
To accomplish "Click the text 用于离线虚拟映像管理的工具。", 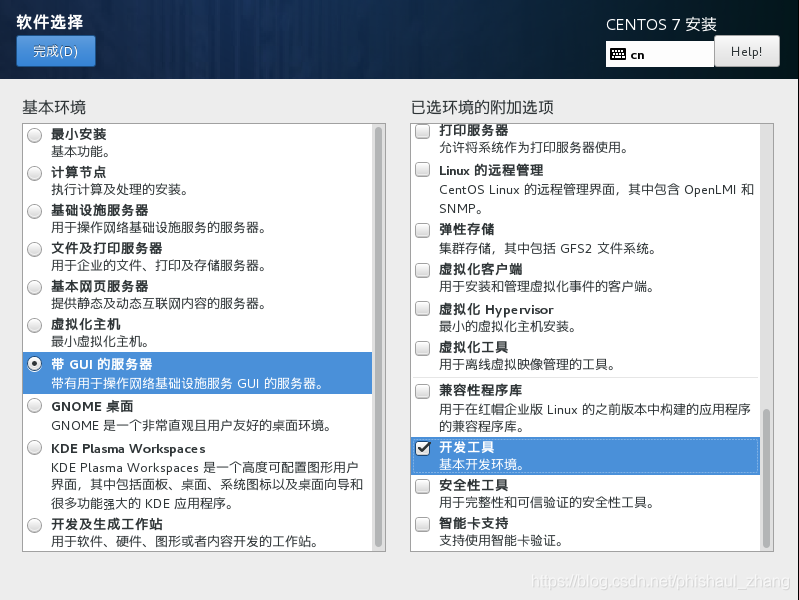I will [528, 365].
